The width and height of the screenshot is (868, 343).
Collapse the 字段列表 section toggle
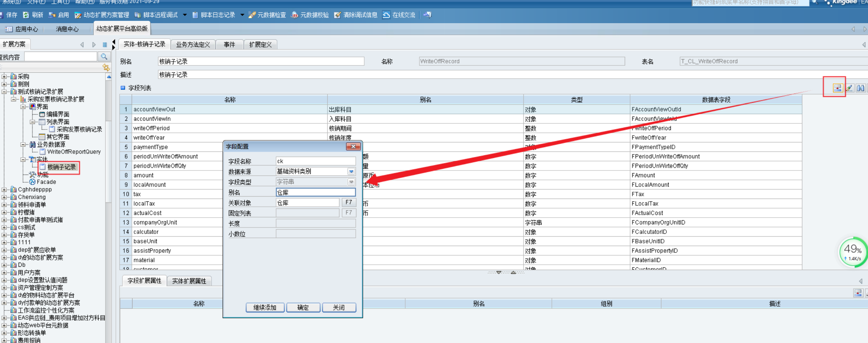click(123, 88)
